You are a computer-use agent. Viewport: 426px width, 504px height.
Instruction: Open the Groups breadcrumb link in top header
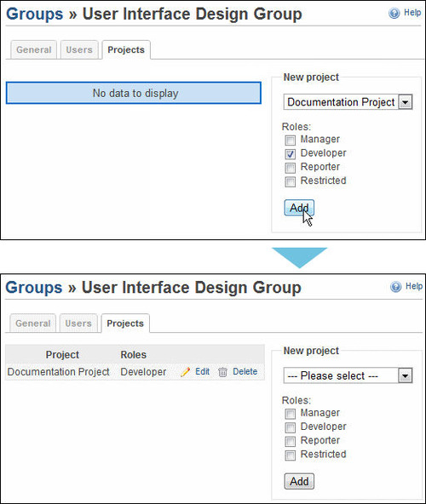(x=35, y=14)
